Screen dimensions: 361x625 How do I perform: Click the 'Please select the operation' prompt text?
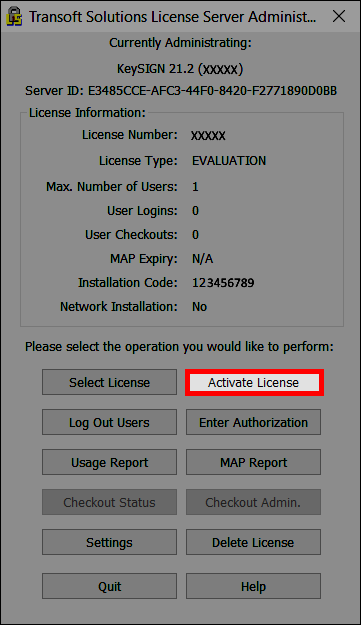[179, 347]
